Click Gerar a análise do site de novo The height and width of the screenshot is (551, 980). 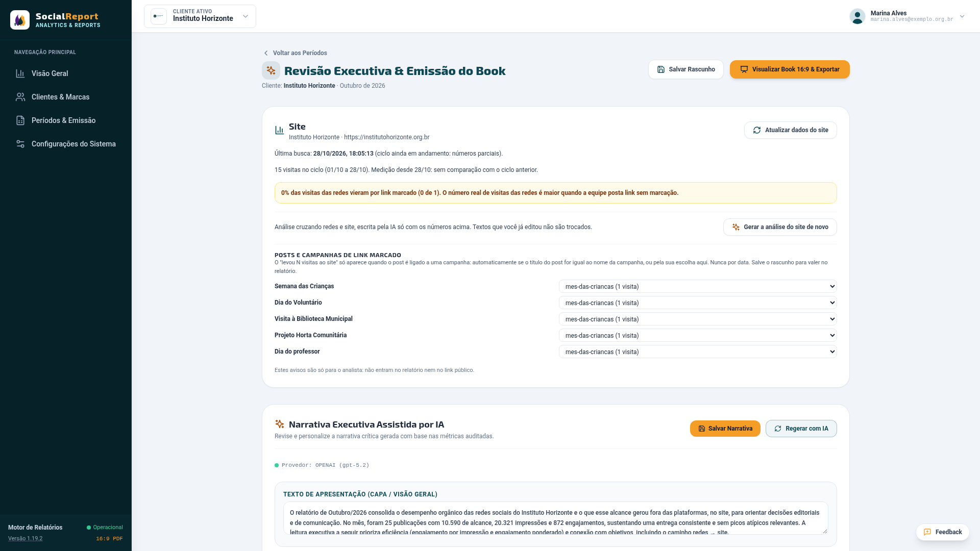[780, 227]
